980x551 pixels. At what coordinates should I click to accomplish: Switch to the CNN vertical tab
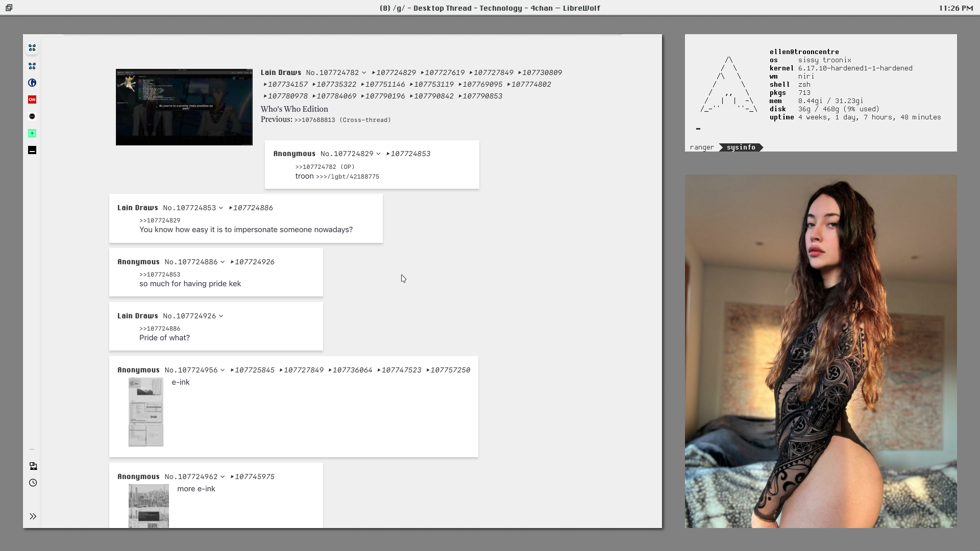[32, 99]
